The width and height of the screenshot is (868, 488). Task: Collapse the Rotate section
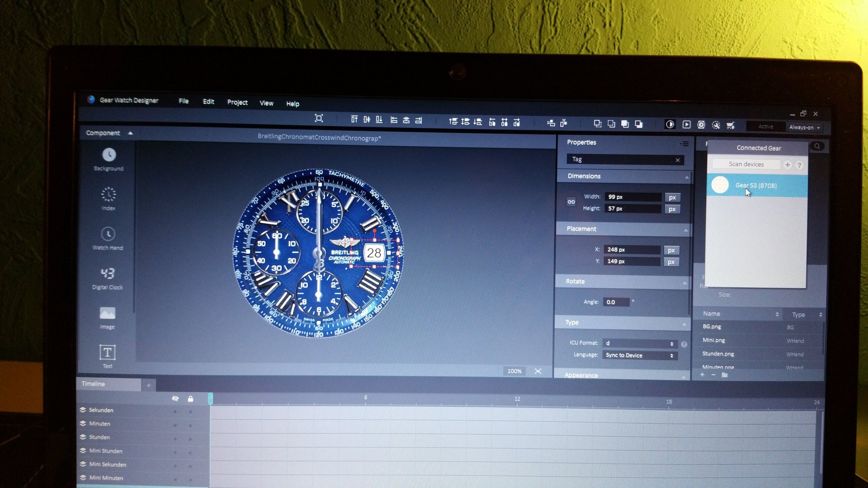(685, 283)
